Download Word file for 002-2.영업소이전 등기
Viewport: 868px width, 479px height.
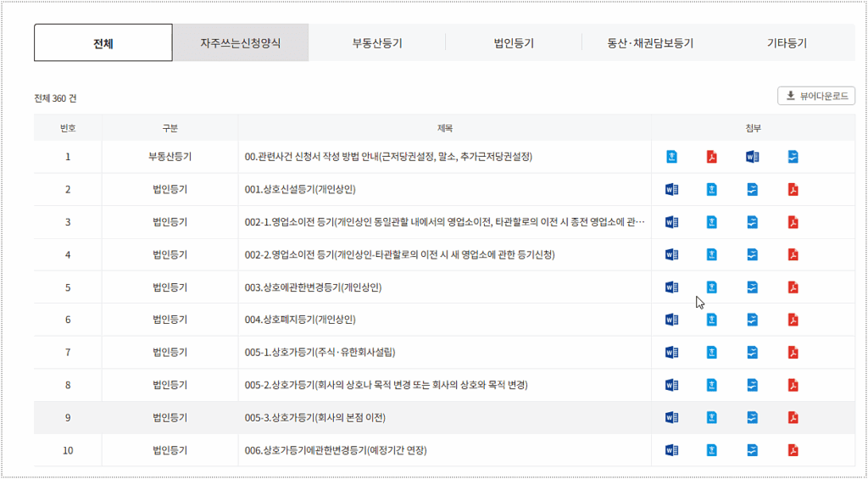671,254
